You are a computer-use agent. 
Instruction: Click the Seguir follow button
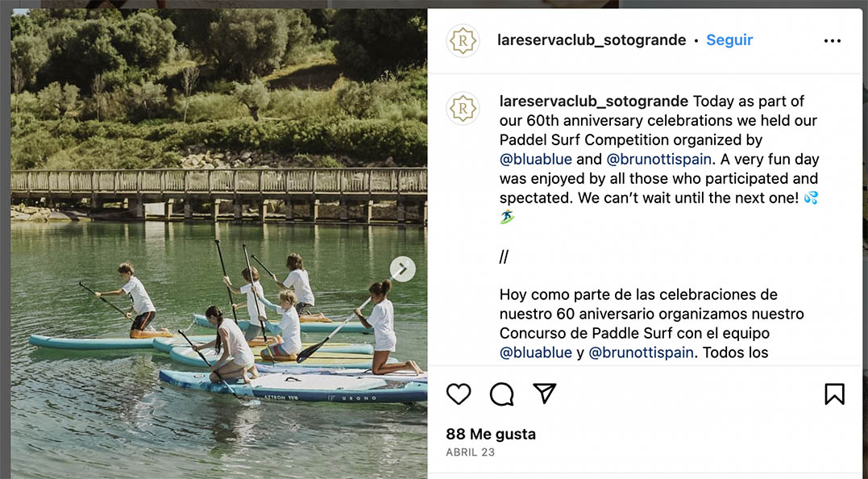[729, 40]
